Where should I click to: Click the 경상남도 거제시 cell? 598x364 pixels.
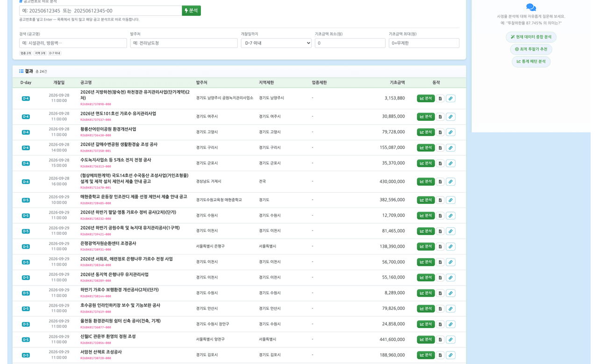(209, 182)
